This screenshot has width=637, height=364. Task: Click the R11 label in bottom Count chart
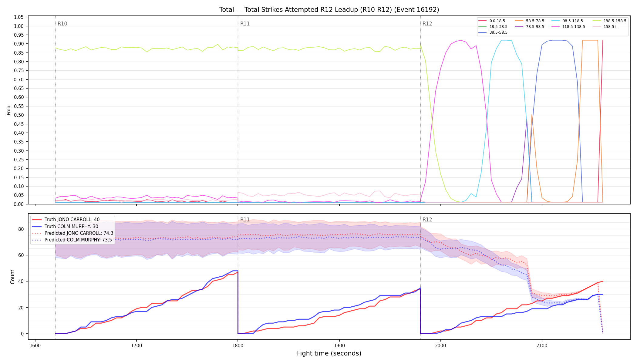click(245, 220)
